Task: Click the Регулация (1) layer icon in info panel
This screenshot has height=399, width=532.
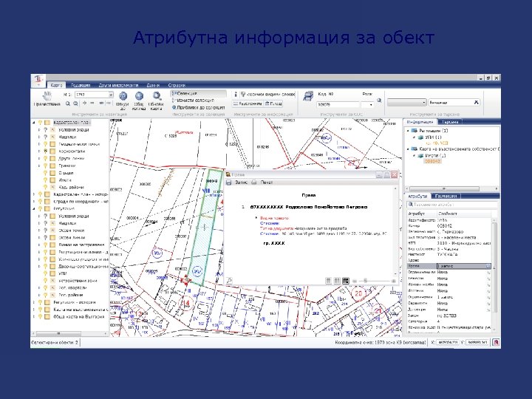Action: [x=414, y=131]
